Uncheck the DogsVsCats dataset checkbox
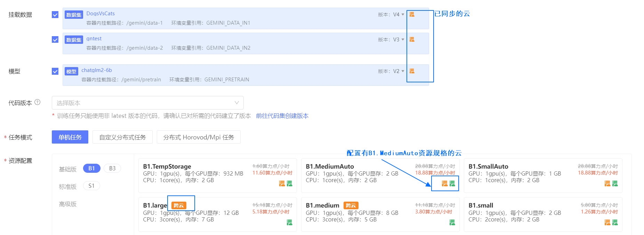 (x=55, y=15)
